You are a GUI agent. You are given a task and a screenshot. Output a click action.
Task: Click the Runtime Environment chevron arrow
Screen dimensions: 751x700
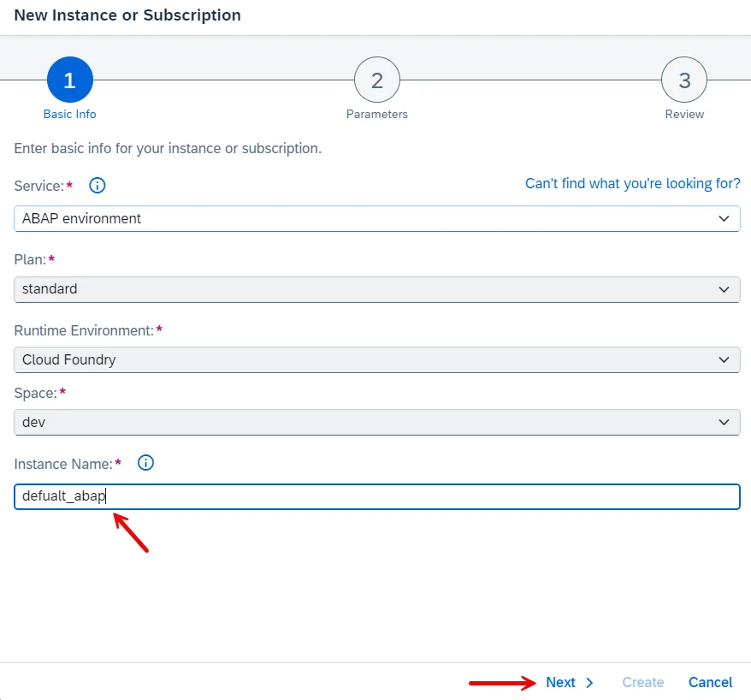coord(724,359)
